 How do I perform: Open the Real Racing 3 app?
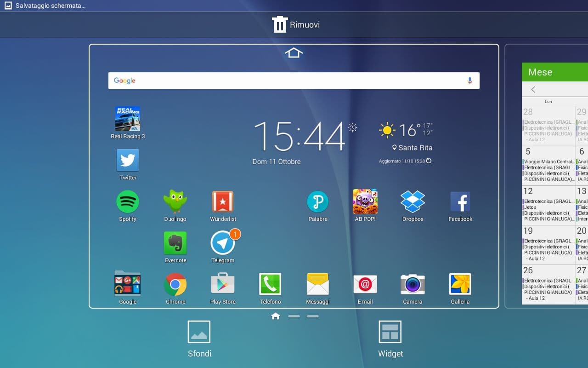pos(128,119)
